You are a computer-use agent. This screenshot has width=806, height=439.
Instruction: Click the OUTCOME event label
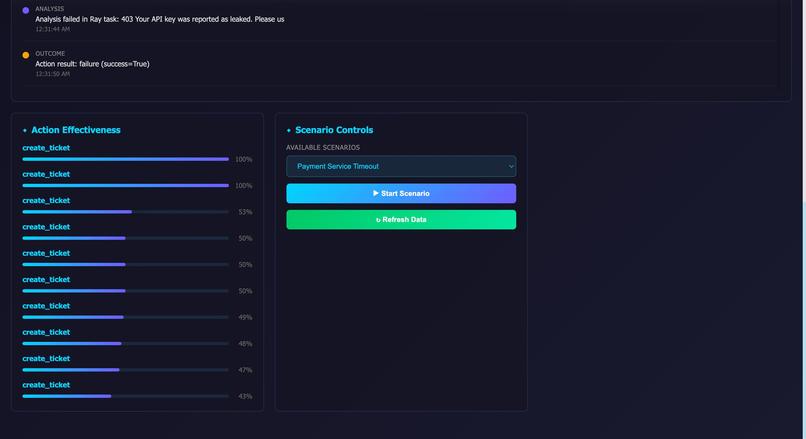pyautogui.click(x=50, y=53)
